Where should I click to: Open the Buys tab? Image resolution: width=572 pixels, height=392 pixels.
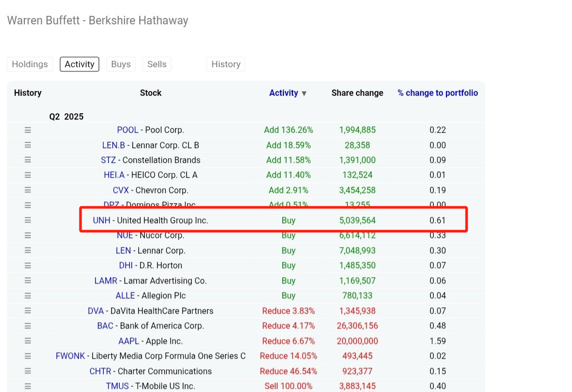coord(121,64)
